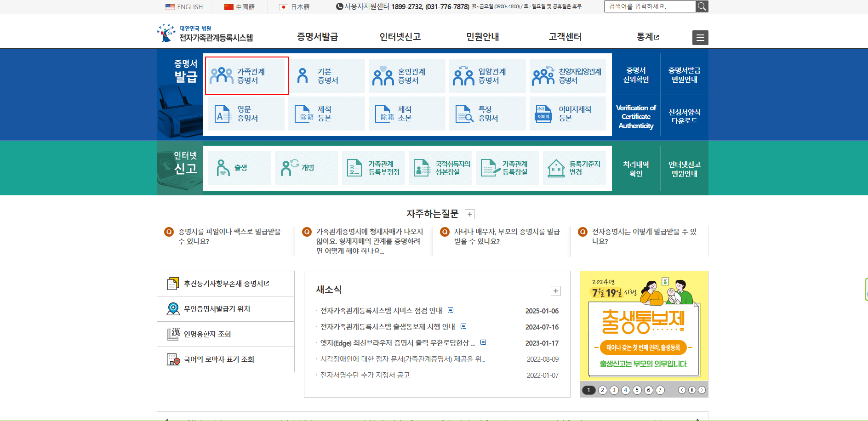
Task: Select the 혼인관계증명서 icon
Action: coord(406,75)
